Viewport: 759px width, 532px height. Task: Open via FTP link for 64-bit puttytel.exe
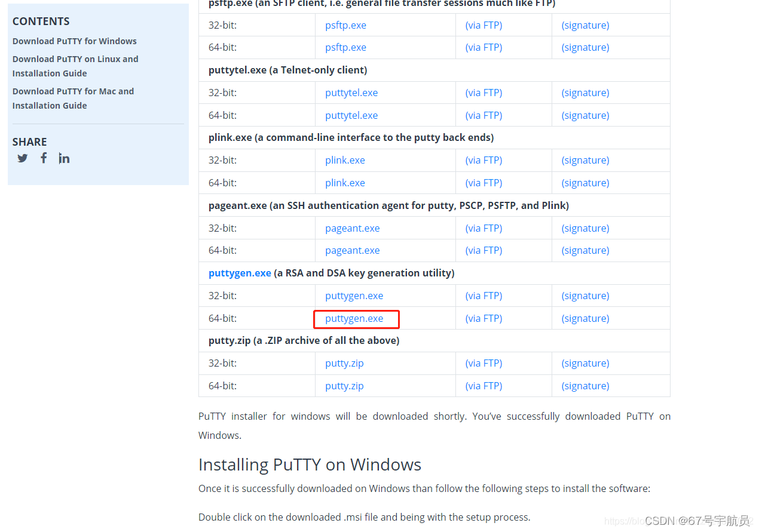tap(483, 115)
